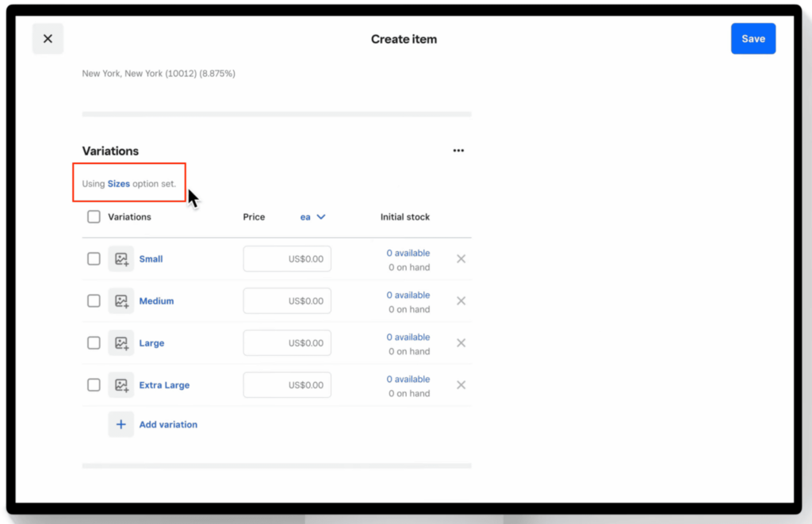Screen dimensions: 812x524
Task: Save the new item
Action: click(x=753, y=38)
